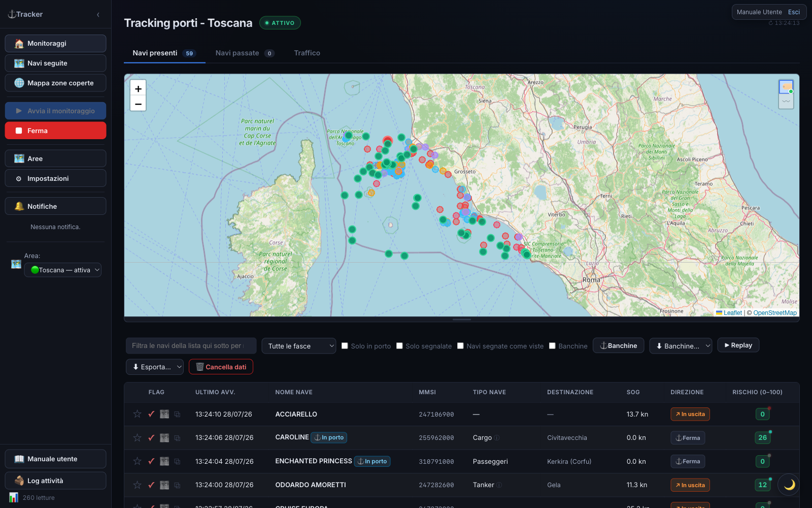The image size is (812, 508).
Task: Click the ATTIVO status badge
Action: 280,23
